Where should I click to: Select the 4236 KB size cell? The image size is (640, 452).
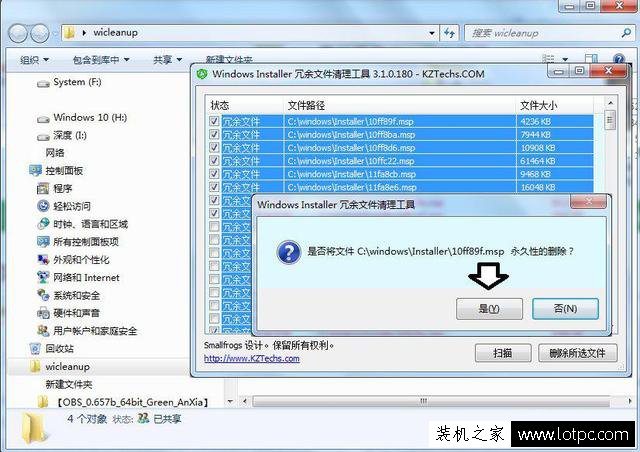click(x=536, y=122)
